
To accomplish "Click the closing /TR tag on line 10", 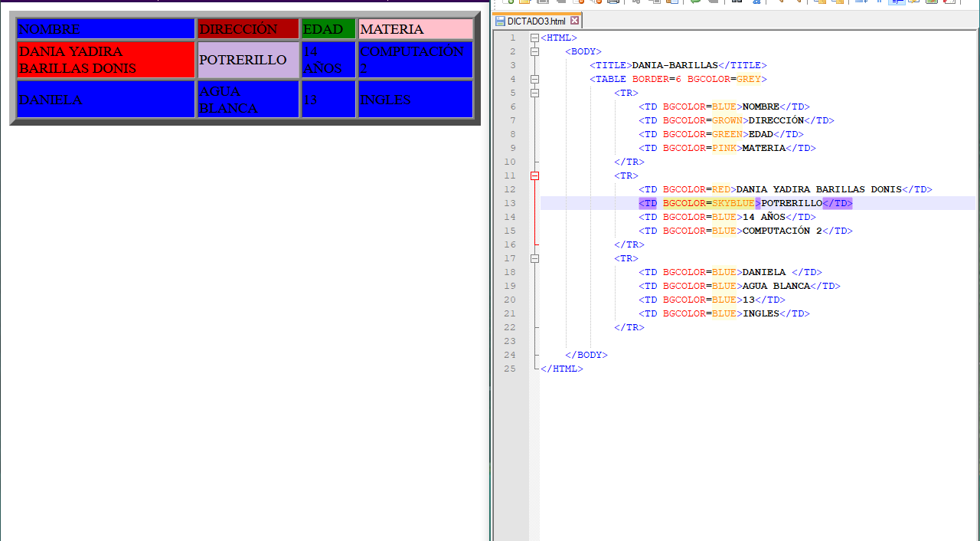I will click(629, 162).
